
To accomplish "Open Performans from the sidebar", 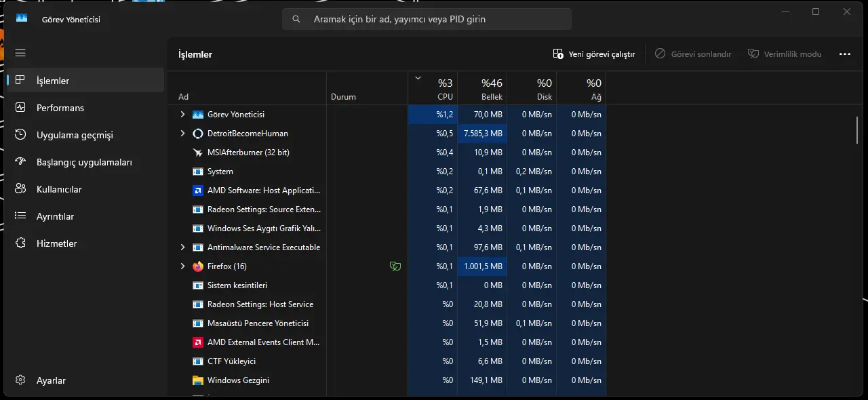I will (x=85, y=108).
